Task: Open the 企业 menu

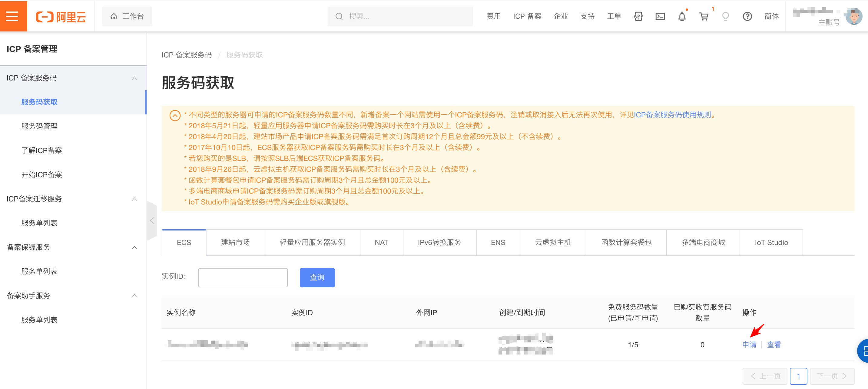Action: 561,16
